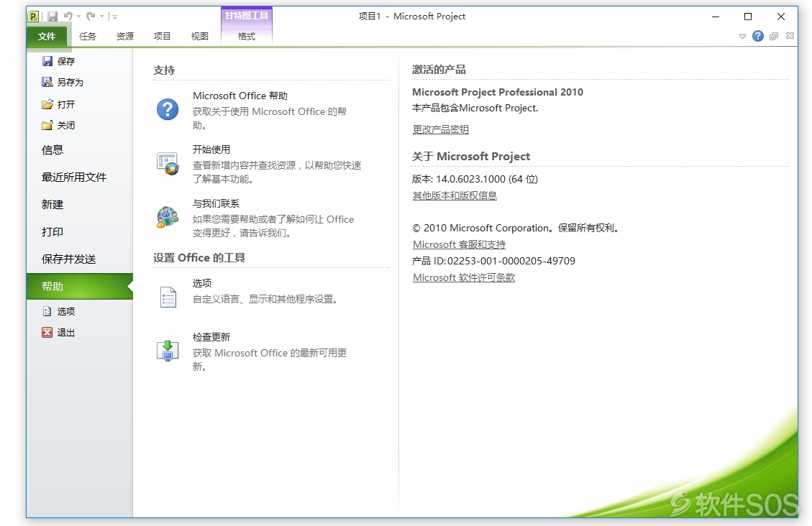Switch to the 资源 ribbon tab
Screen dimensions: 812x526
125,36
